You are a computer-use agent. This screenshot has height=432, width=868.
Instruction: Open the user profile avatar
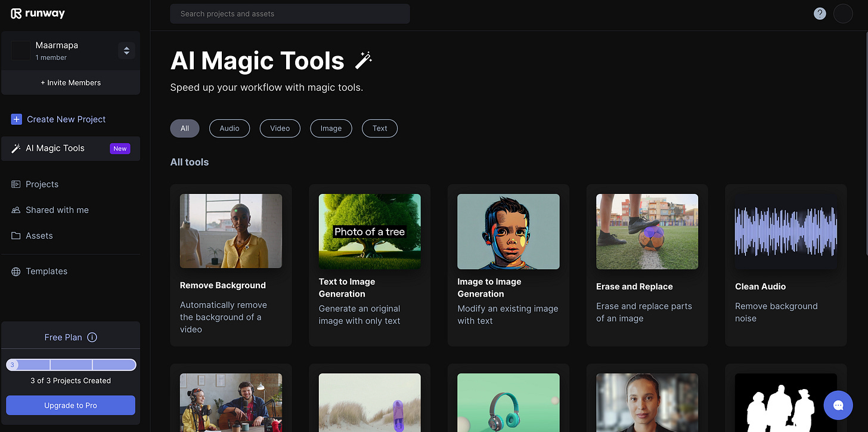point(843,13)
